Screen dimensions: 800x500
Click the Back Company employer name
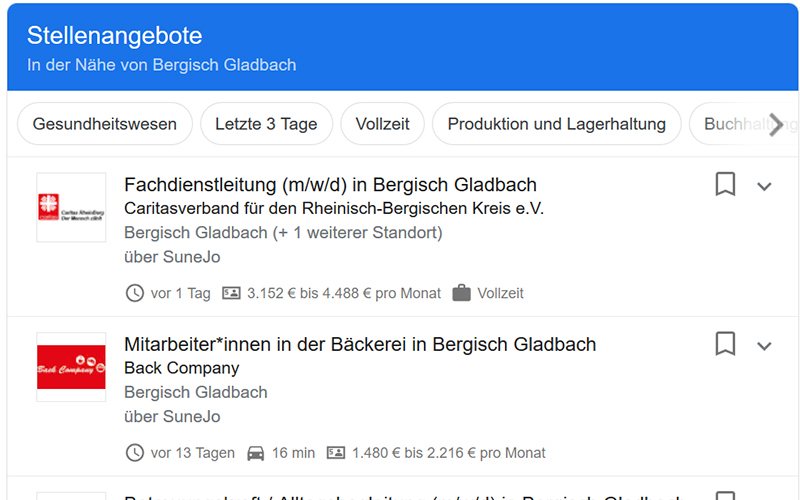click(x=182, y=368)
